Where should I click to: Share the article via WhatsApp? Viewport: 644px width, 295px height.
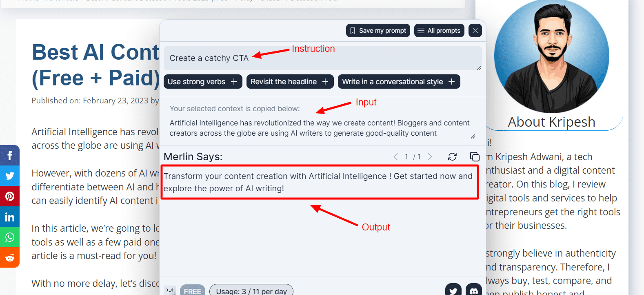[x=10, y=237]
